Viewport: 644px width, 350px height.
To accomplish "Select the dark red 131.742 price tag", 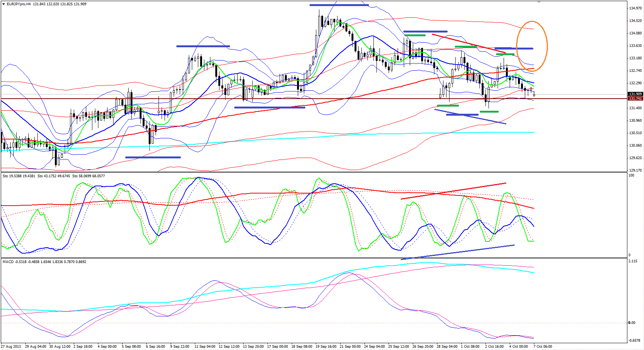I will point(635,99).
